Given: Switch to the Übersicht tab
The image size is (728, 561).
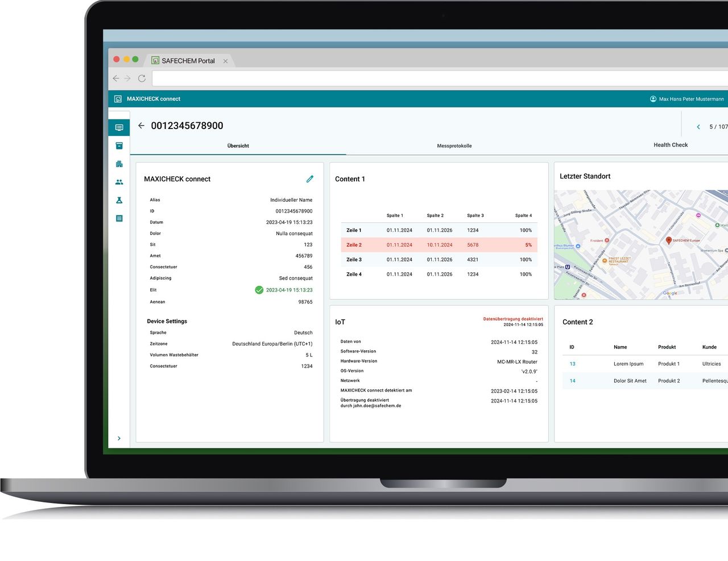Looking at the screenshot, I should [238, 146].
